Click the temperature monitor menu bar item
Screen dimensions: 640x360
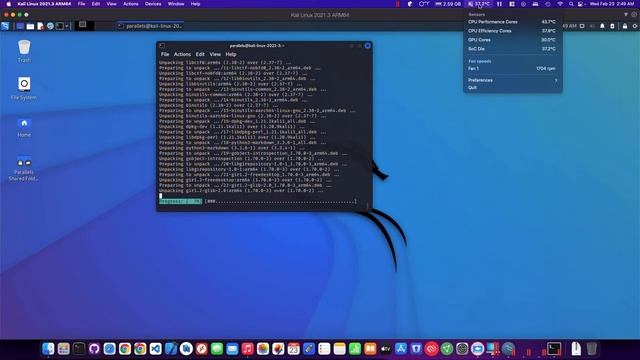pyautogui.click(x=479, y=4)
